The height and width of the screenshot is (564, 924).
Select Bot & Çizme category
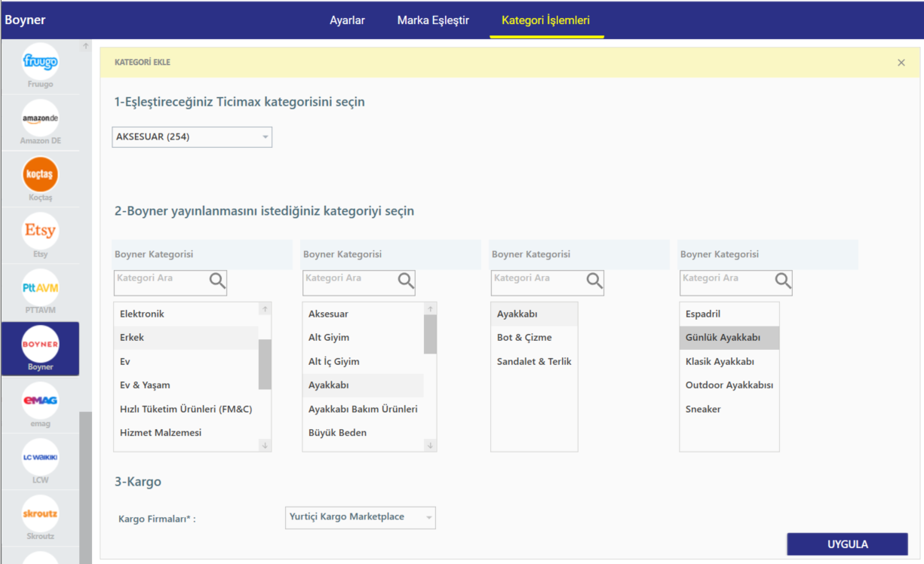534,338
